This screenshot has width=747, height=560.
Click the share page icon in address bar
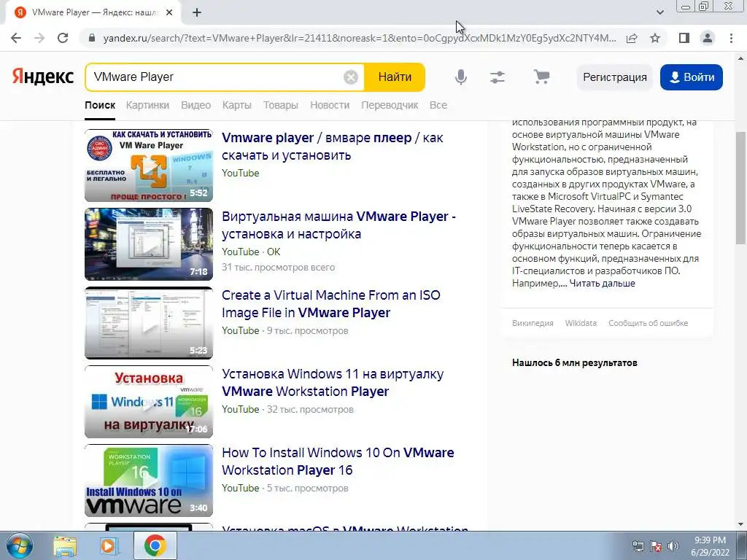tap(632, 38)
